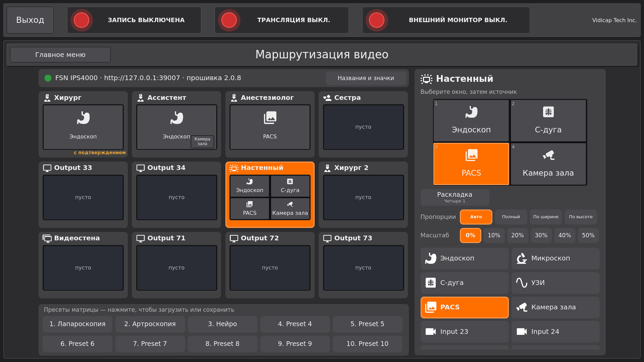644x362 pixels.
Task: Click the Input 23 video camera icon
Action: pos(431,332)
